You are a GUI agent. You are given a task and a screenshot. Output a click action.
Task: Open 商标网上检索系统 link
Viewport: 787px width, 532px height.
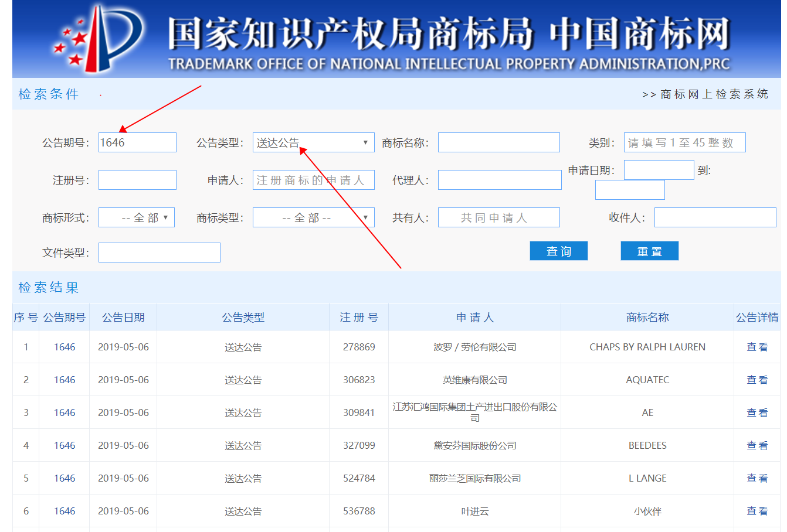pos(705,94)
